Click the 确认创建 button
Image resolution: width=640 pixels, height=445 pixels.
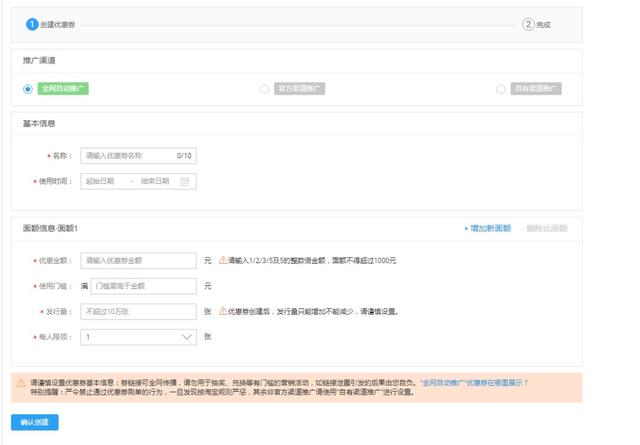[x=35, y=422]
